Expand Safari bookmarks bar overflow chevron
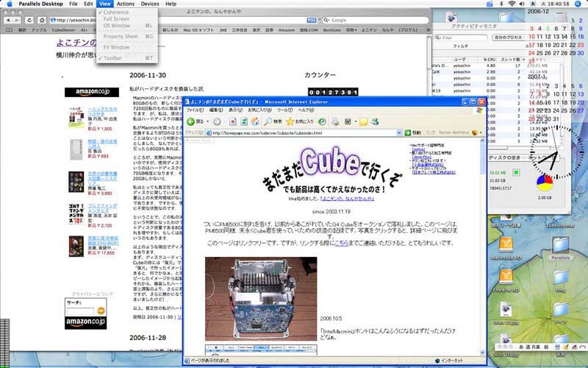 [428, 30]
